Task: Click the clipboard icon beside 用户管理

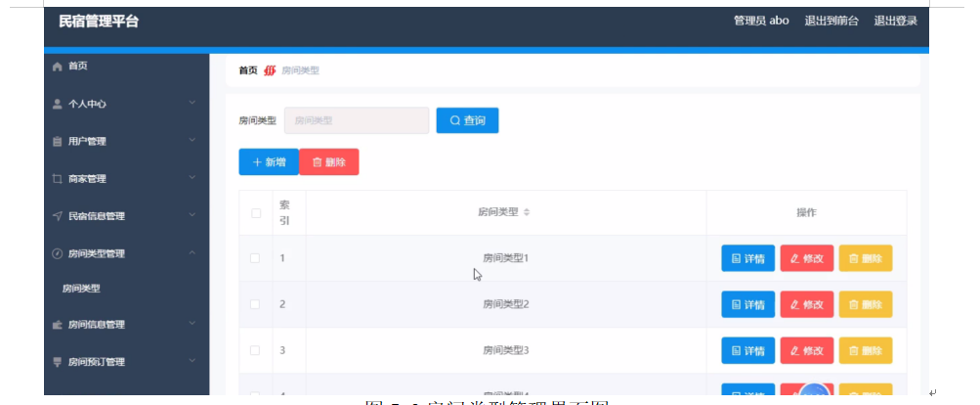Action: 58,142
